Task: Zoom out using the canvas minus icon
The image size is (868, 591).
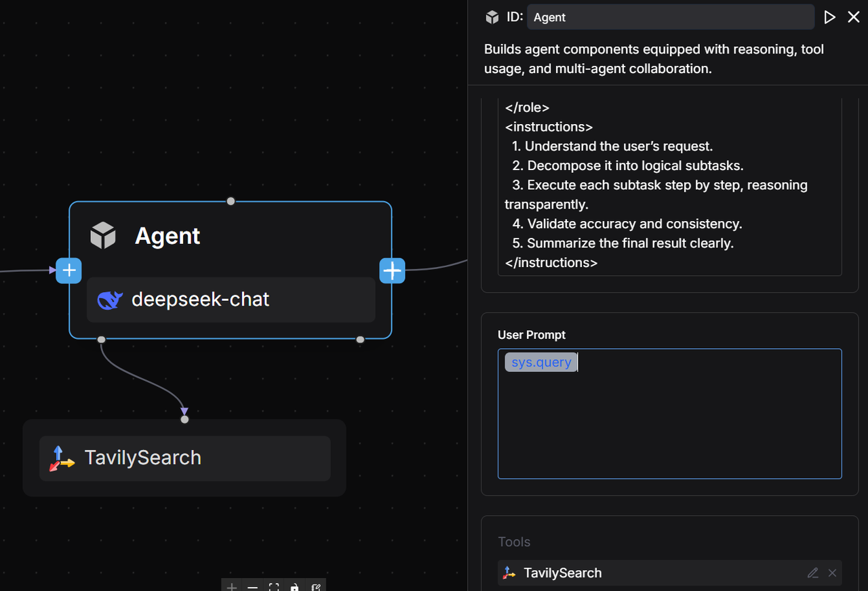Action: pos(252,587)
